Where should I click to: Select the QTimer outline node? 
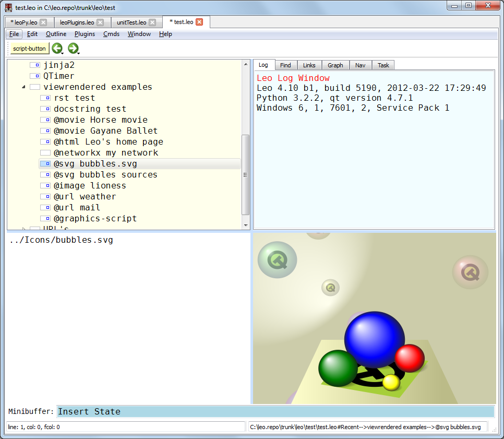pos(59,76)
